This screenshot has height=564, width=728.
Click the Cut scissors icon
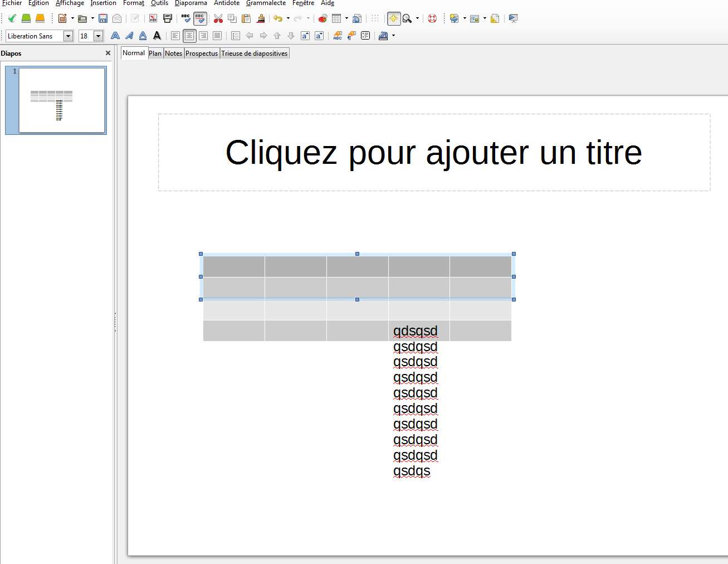pyautogui.click(x=218, y=18)
